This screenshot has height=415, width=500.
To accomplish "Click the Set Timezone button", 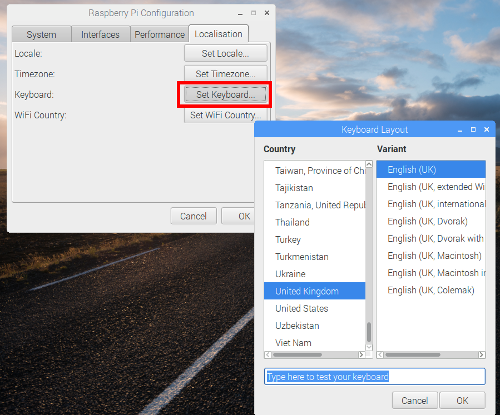I will (x=225, y=74).
